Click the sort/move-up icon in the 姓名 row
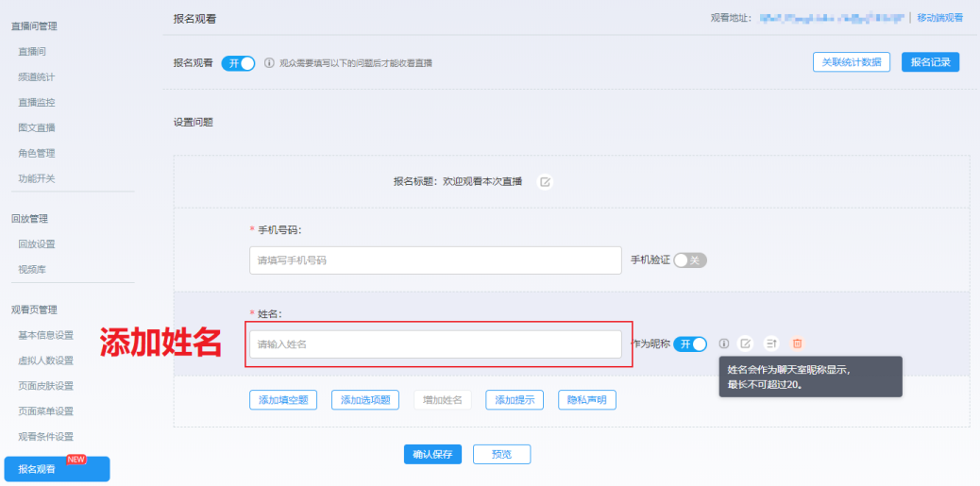Viewport: 980px width, 486px height. pos(771,344)
